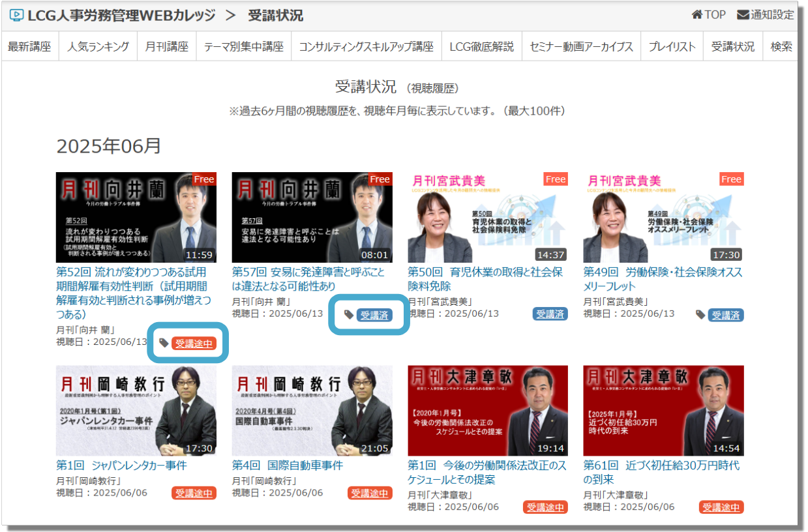Open thumbnail of 第50回 育児休業 video

click(488, 217)
